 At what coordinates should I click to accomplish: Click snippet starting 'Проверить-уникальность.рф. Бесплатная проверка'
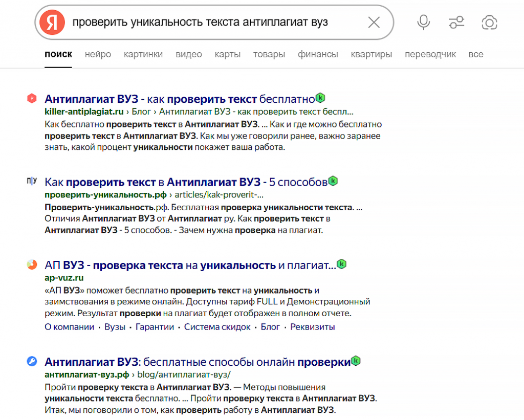pyautogui.click(x=204, y=219)
